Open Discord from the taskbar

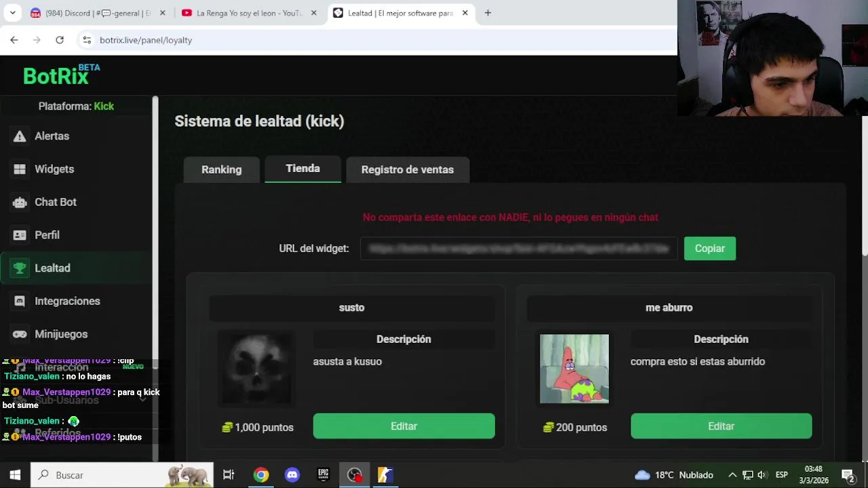(x=292, y=475)
